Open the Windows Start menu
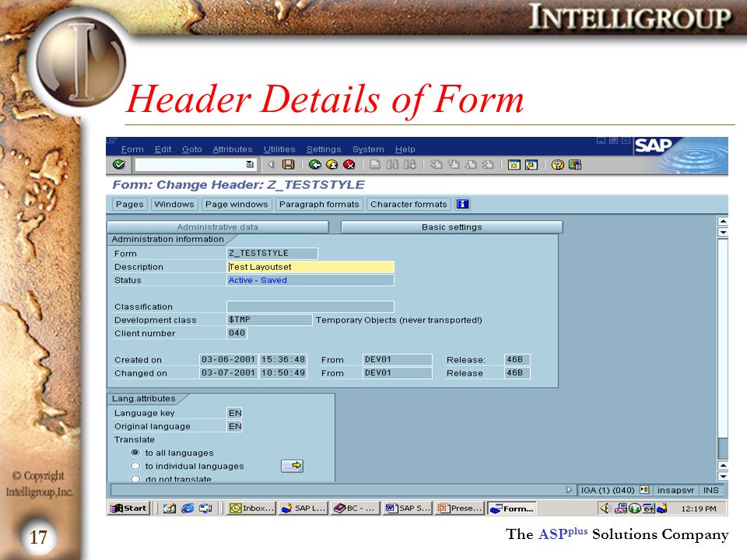Viewport: 747px width, 560px height. 128,508
